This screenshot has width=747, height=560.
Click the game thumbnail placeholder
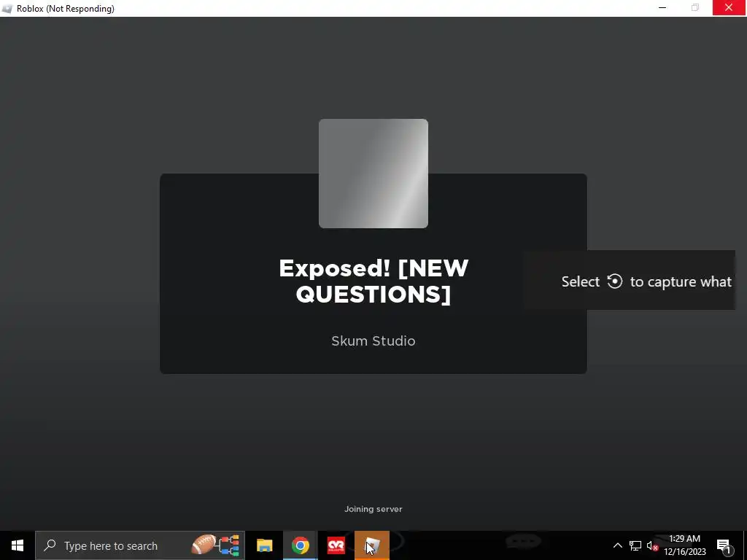pos(373,174)
